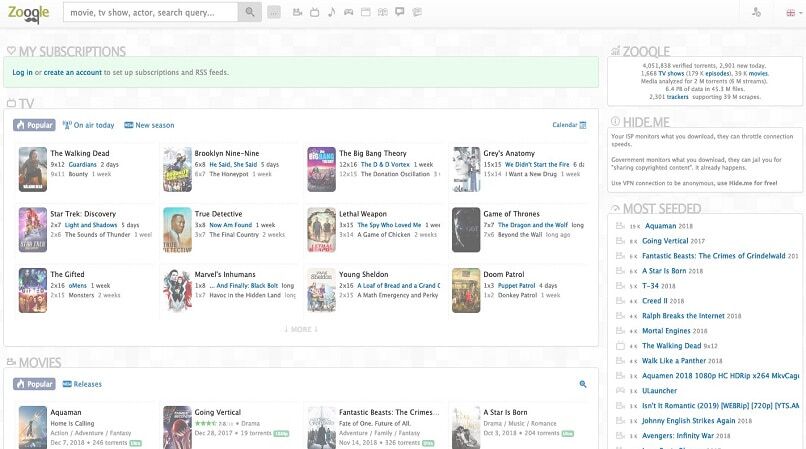Open Star Trek: Discovery show title
Screen dimensions: 806x449
click(x=83, y=214)
